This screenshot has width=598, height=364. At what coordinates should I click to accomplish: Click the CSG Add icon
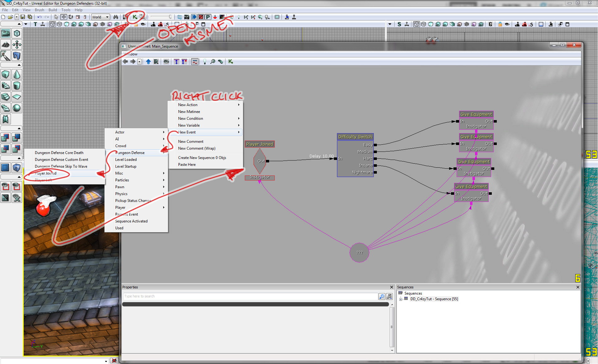pos(6,138)
